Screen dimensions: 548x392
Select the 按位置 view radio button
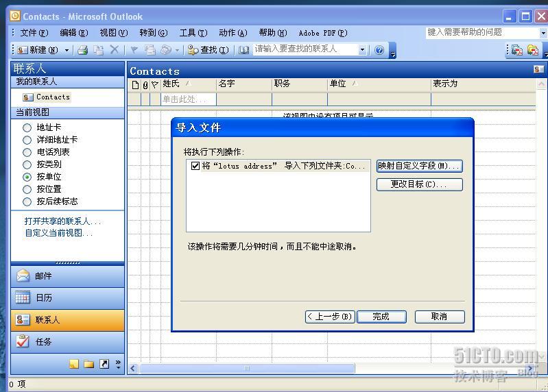pyautogui.click(x=27, y=189)
